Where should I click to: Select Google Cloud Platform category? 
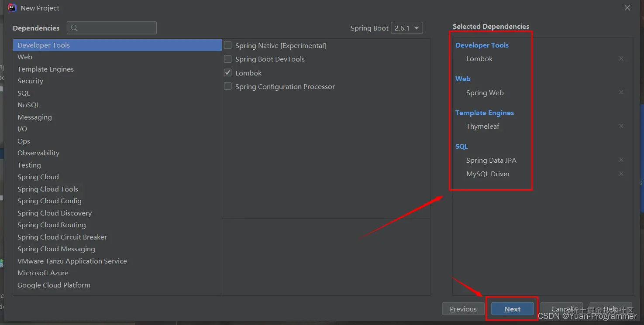[x=117, y=285]
